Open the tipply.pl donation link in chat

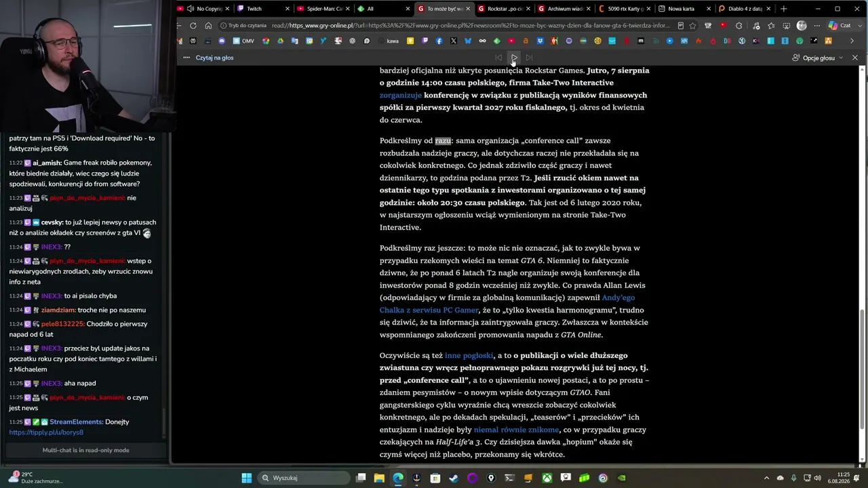[x=46, y=432]
